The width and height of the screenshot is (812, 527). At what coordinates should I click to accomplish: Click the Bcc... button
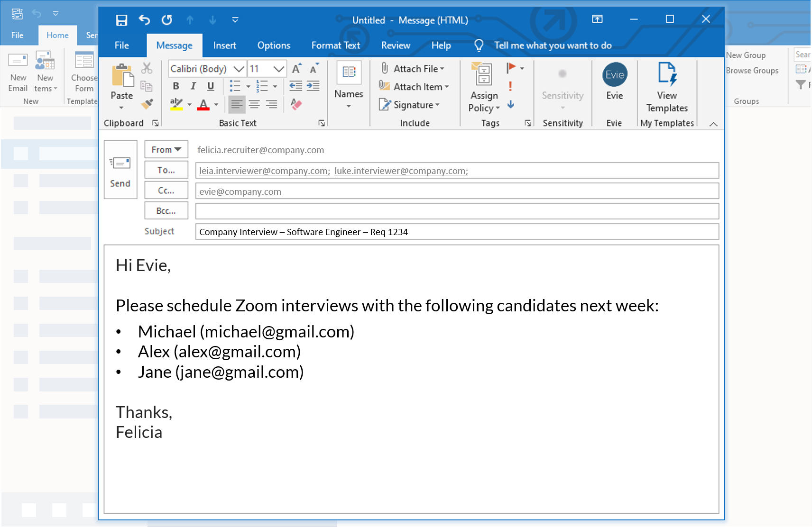166,211
